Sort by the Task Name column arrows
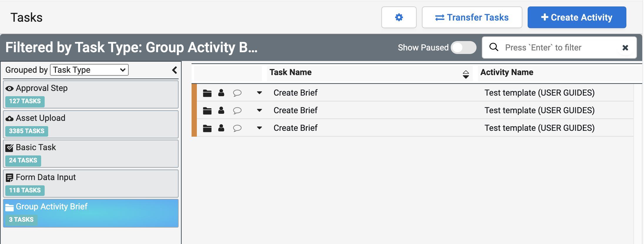 pyautogui.click(x=466, y=74)
